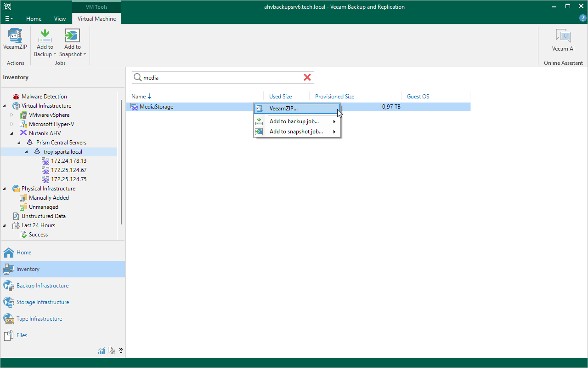Click the Add to snapshot job menu icon

(260, 132)
